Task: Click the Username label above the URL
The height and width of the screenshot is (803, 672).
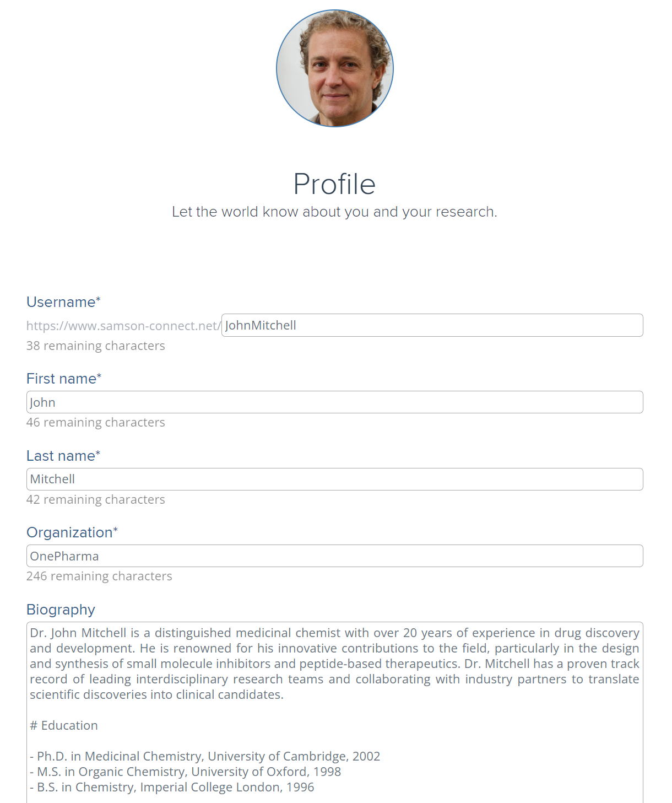Action: [62, 301]
